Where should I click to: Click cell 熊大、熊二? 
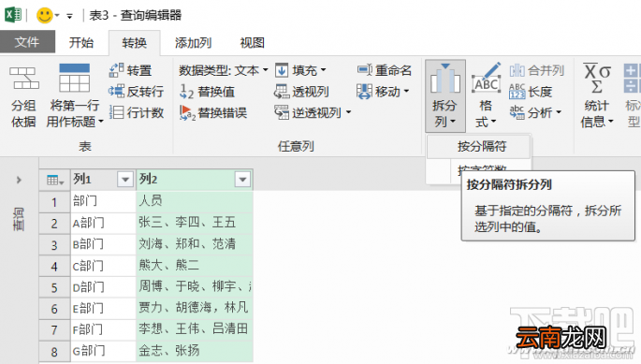click(195, 266)
